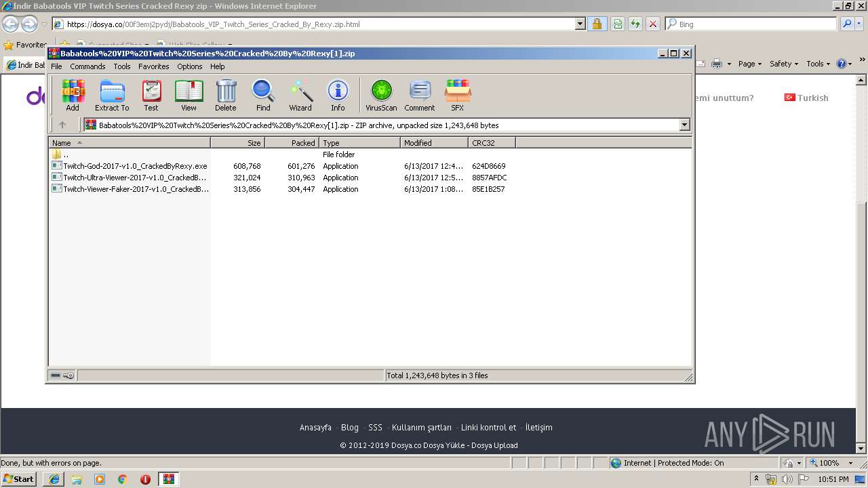This screenshot has width=868, height=488.
Task: Click the Delete trash icon
Action: pyautogui.click(x=226, y=95)
